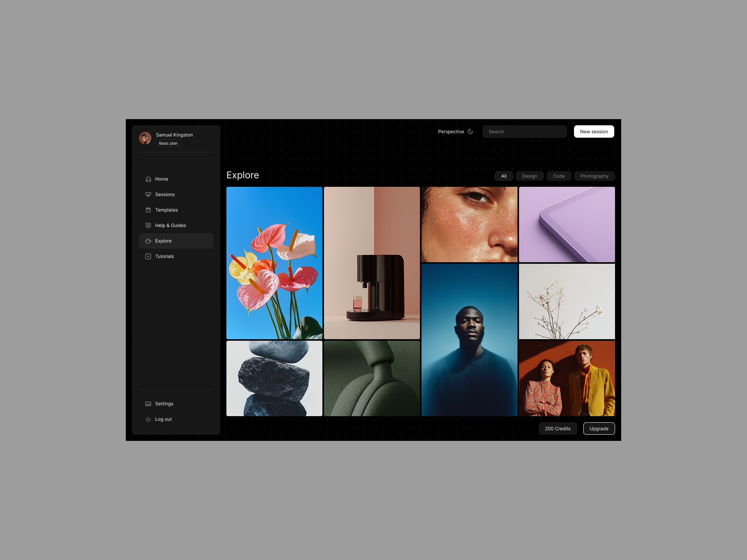
Task: Check remaining credits via 200 Credits indicator
Action: click(557, 429)
